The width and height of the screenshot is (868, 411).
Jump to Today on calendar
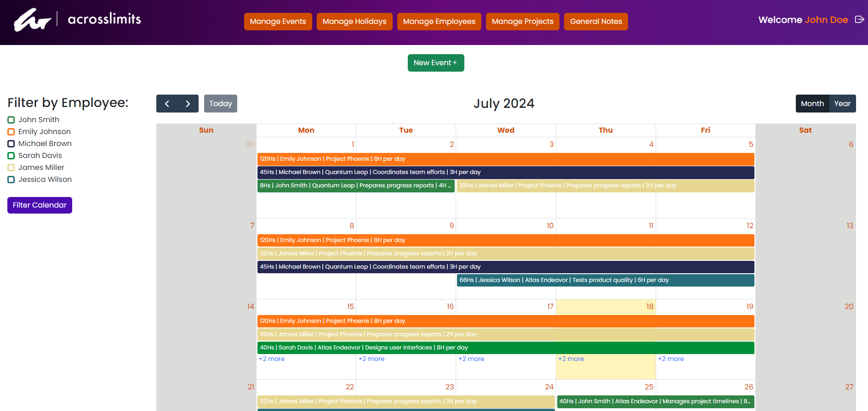click(221, 104)
